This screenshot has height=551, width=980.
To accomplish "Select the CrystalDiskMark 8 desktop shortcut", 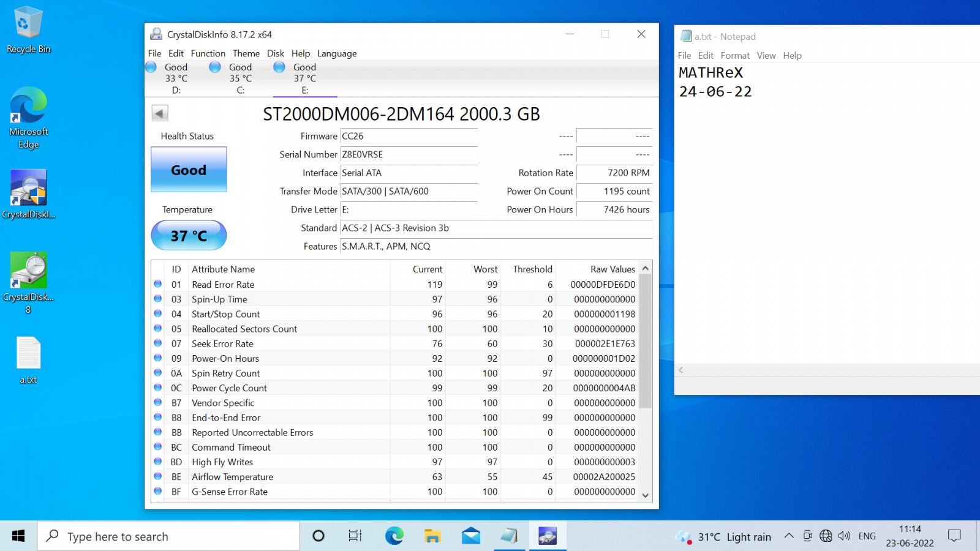I will tap(28, 283).
